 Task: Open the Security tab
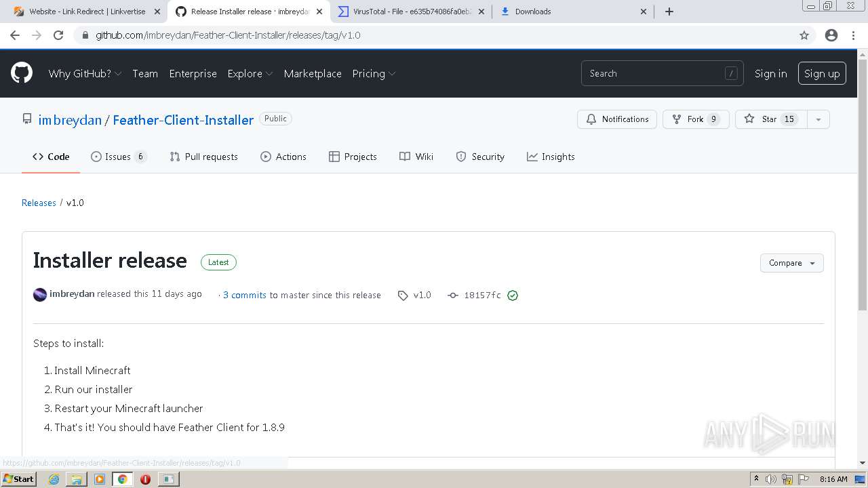480,157
